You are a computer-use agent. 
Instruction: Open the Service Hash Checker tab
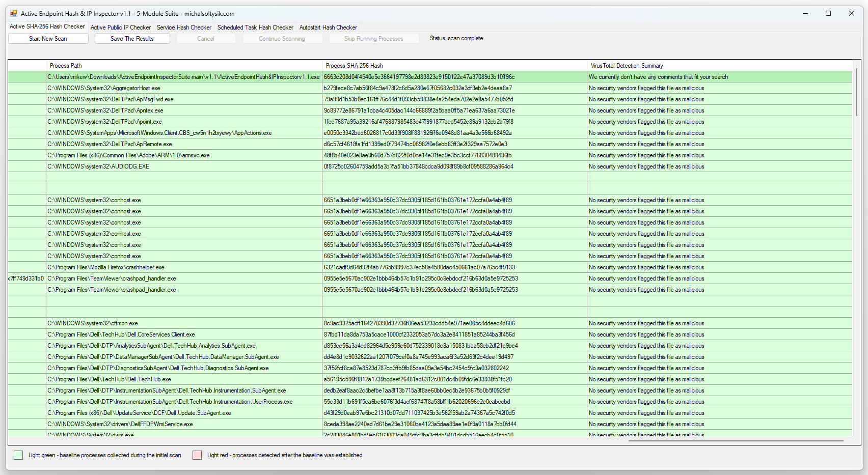tap(184, 27)
